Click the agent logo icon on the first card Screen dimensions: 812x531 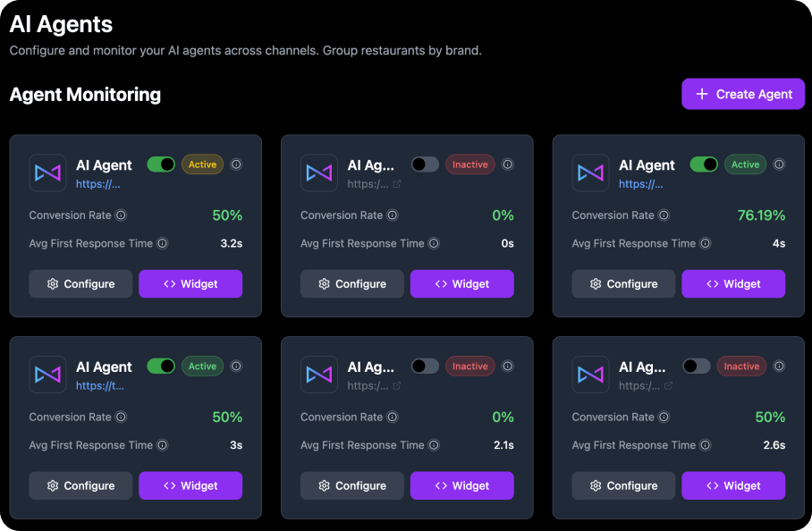(47, 172)
